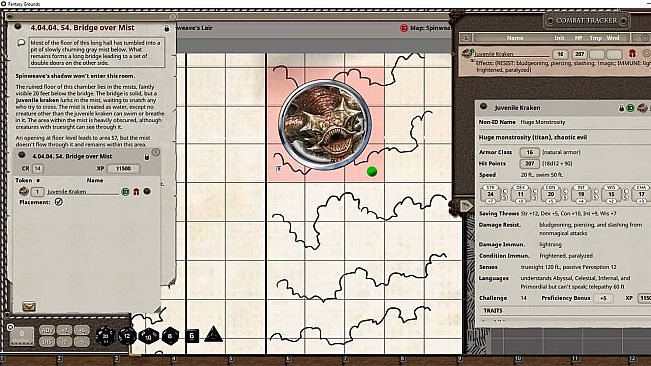Toggle the red faction icon on the encounter row
This screenshot has width=651, height=366.
[x=136, y=192]
